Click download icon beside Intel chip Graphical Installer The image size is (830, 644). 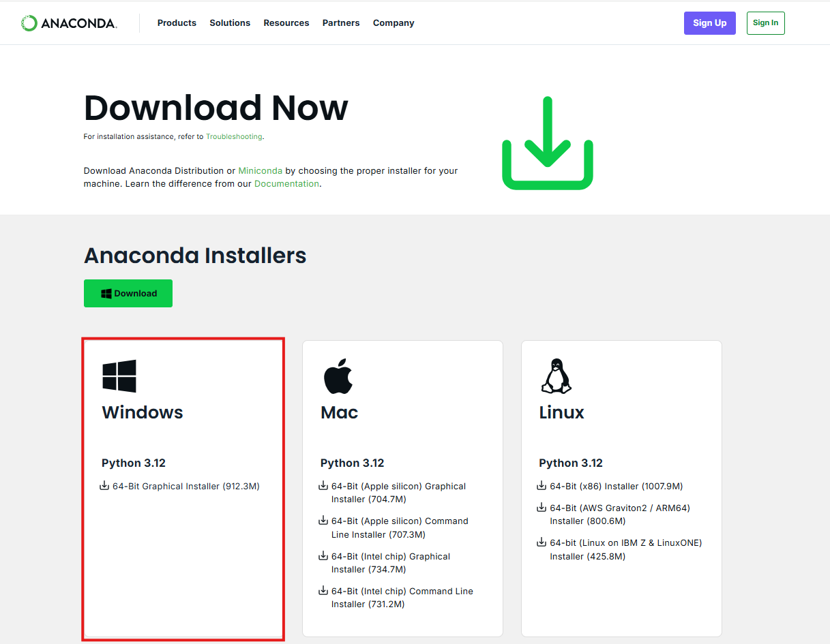pos(323,556)
